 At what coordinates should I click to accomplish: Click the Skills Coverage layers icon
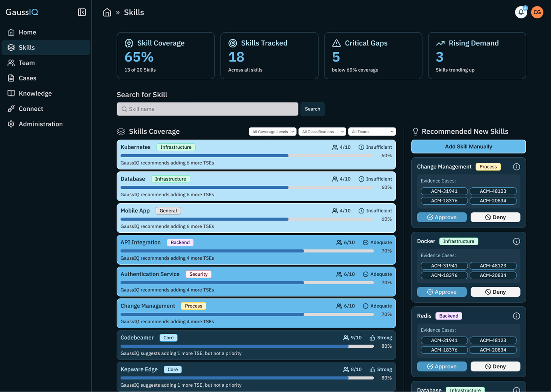click(121, 131)
